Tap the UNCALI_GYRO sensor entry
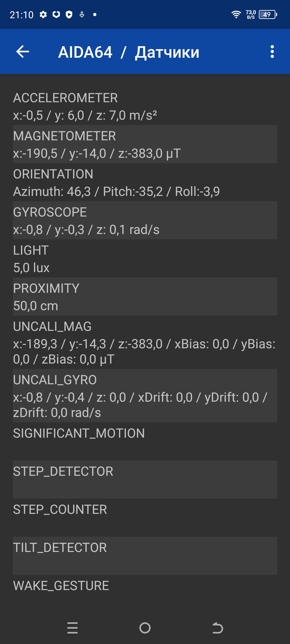Viewport: 290px width, 644px height. (145, 396)
